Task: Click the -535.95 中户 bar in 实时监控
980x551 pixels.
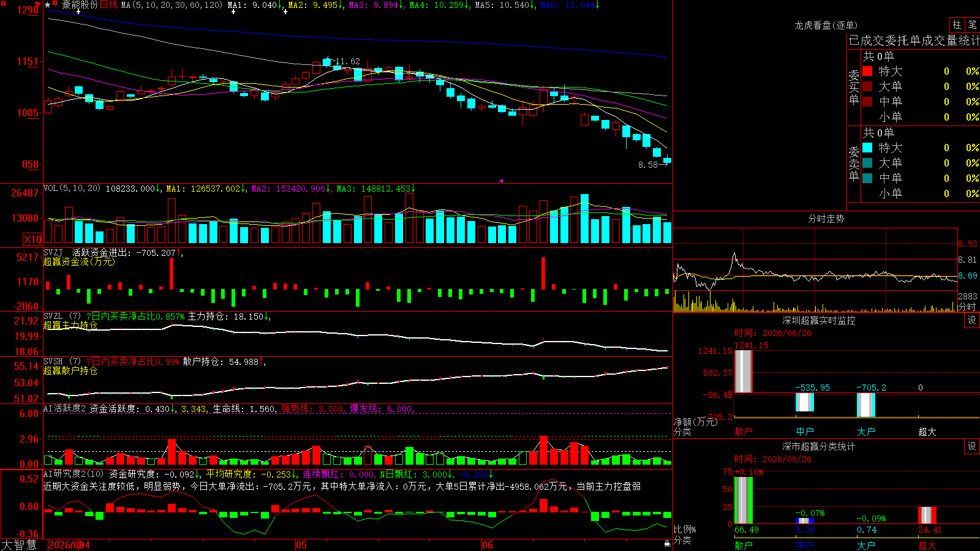Action: (x=805, y=402)
